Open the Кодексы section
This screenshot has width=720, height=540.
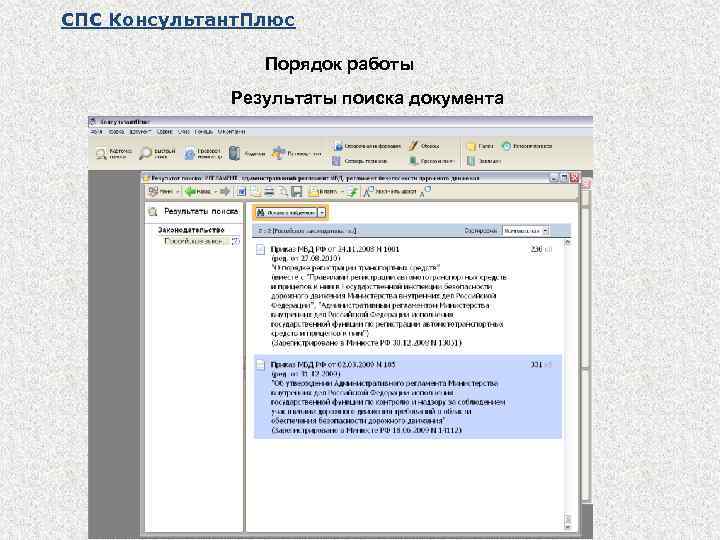(x=248, y=153)
